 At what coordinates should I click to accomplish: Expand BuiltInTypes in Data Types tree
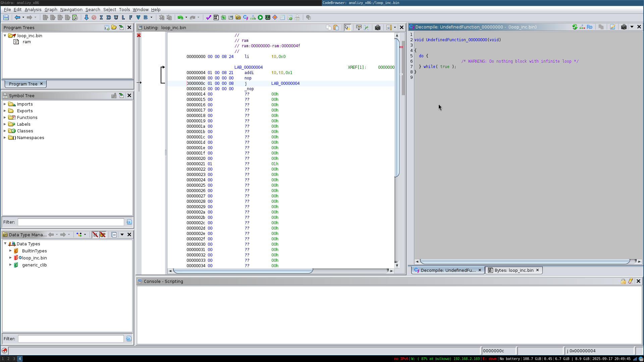(10, 251)
